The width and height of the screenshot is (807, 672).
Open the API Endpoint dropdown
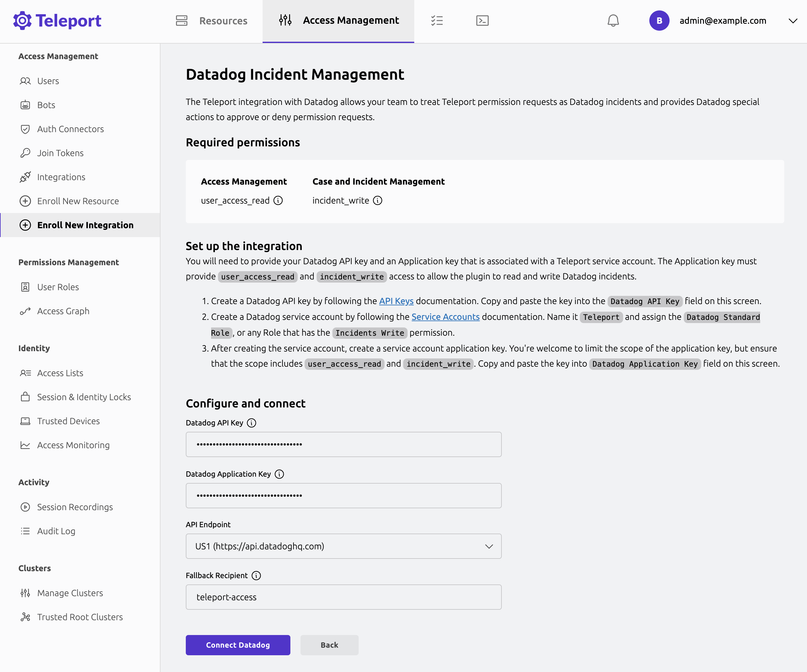343,546
